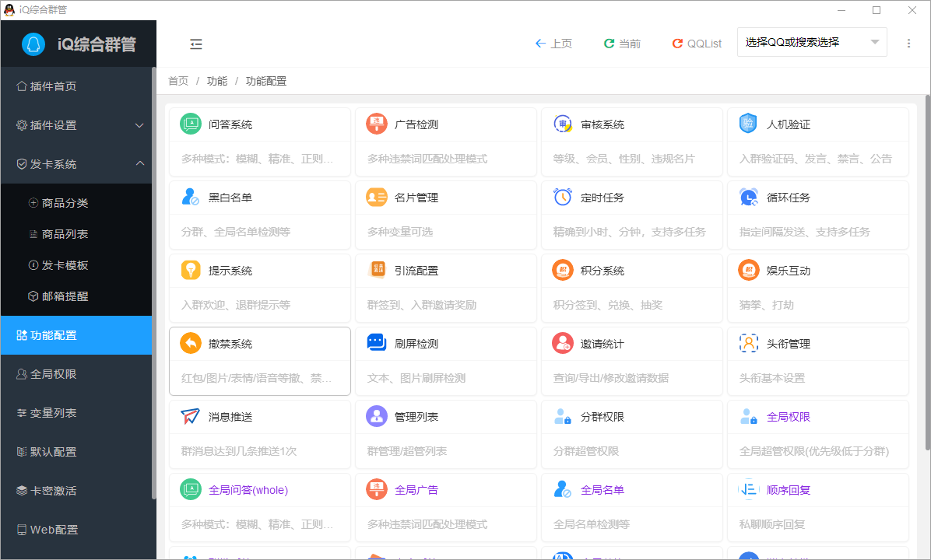Click the 消息推送 paper plane icon

coord(191,416)
